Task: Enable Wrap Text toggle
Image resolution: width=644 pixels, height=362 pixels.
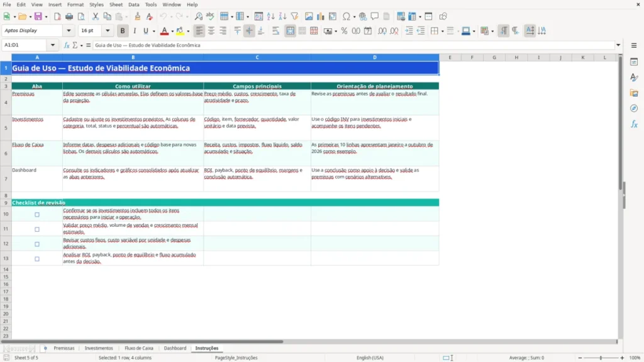Action: pos(275,31)
